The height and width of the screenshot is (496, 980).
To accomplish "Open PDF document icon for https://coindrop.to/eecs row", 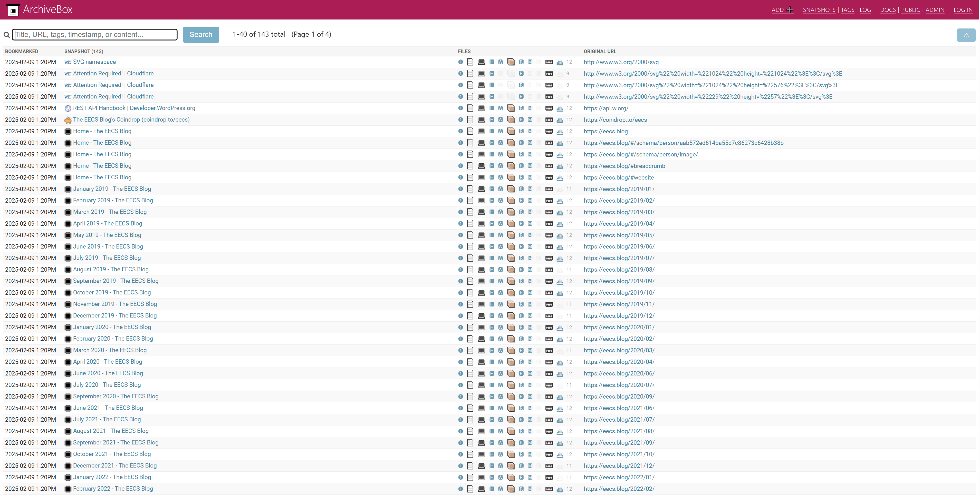I will (470, 120).
